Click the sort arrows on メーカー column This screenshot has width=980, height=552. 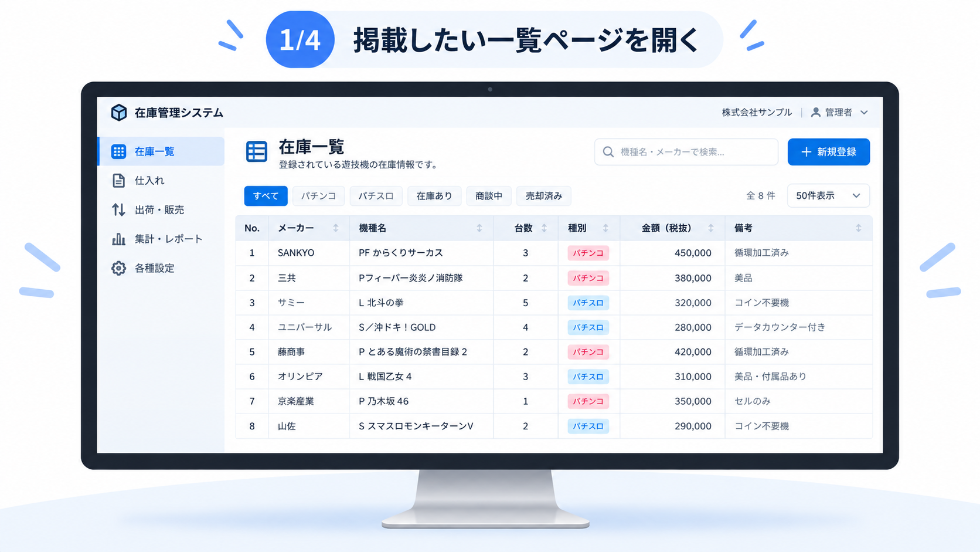pyautogui.click(x=336, y=228)
